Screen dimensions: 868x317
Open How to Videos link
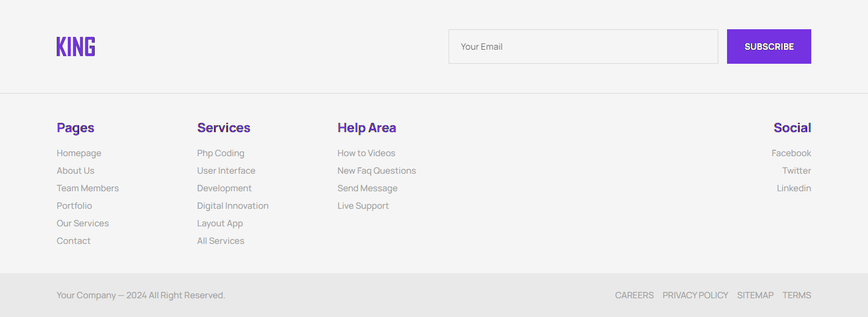coord(366,153)
